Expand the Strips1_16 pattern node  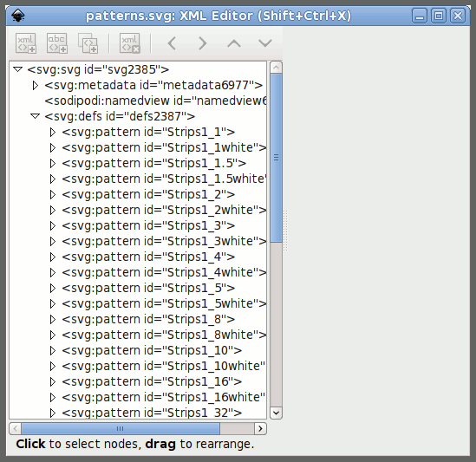[x=53, y=381]
